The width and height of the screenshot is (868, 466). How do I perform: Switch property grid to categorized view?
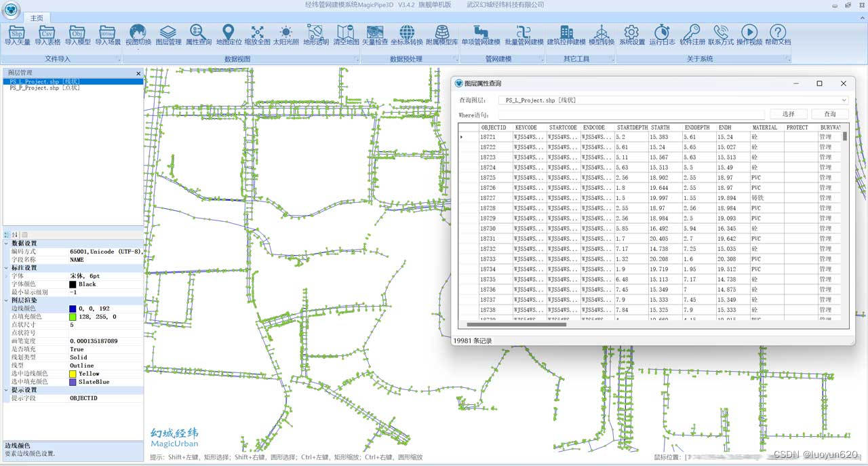point(7,235)
